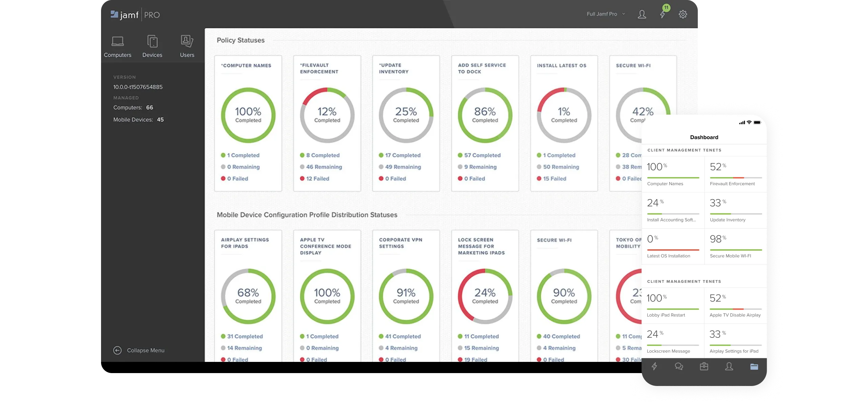This screenshot has width=868, height=407.
Task: Tap the chat icon on the phone nav bar
Action: [679, 367]
